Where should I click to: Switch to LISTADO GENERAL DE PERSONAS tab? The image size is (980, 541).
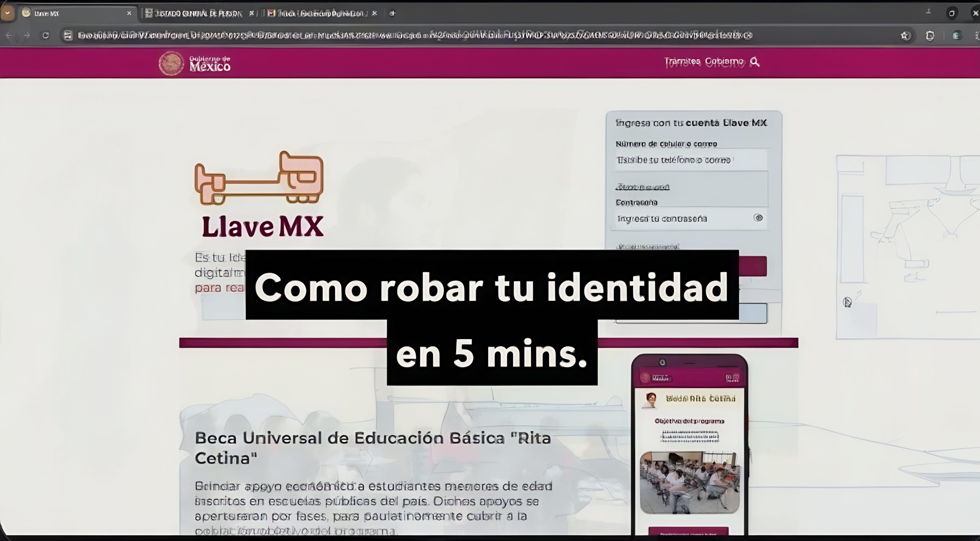198,14
